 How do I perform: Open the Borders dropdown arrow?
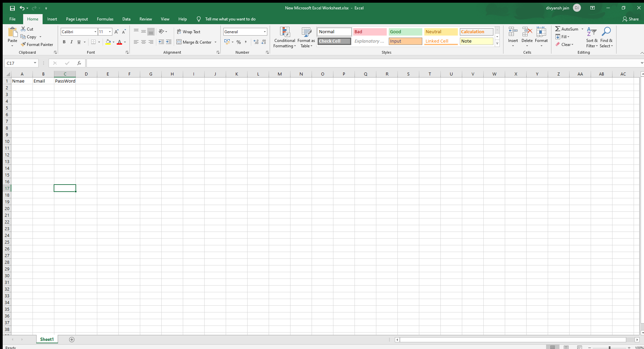click(99, 42)
